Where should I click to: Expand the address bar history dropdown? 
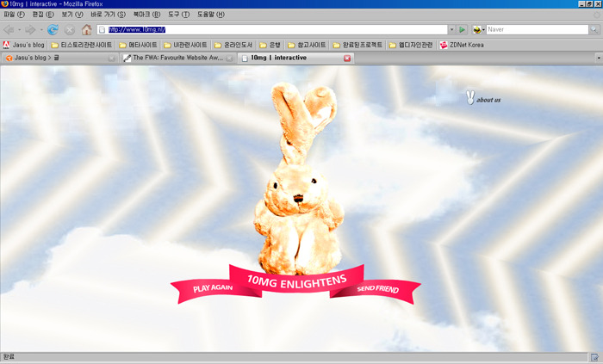tap(452, 29)
